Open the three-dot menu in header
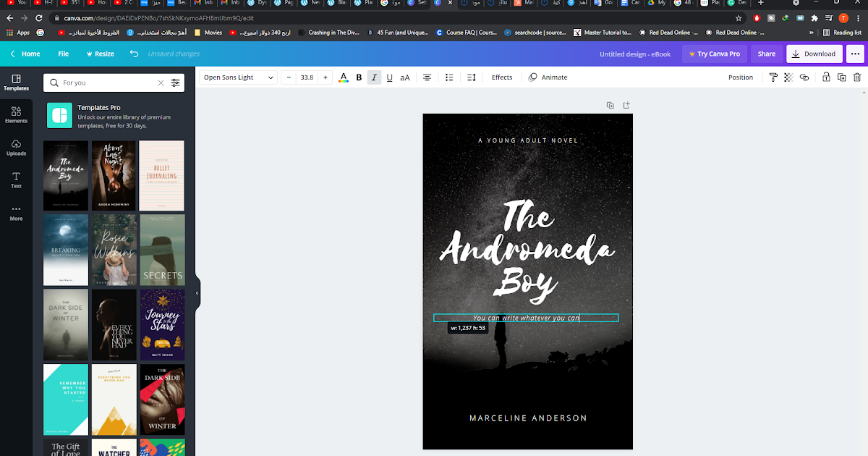The width and height of the screenshot is (868, 456). pos(855,54)
